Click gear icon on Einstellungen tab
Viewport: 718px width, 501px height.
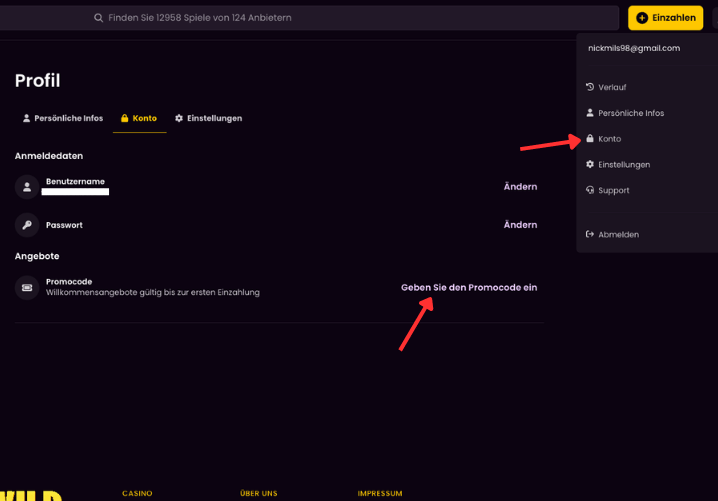point(179,118)
